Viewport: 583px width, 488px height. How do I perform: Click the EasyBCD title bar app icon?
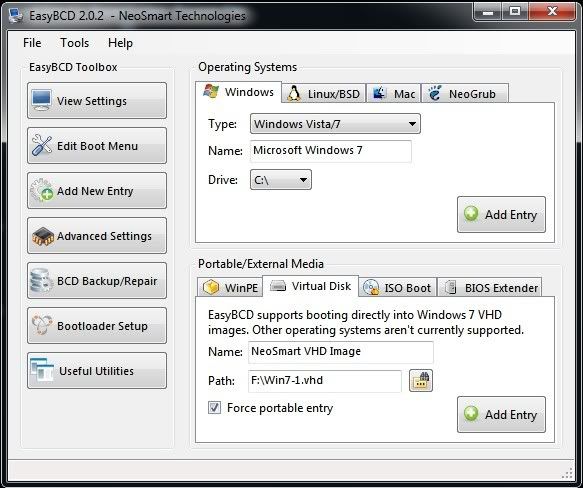16,16
